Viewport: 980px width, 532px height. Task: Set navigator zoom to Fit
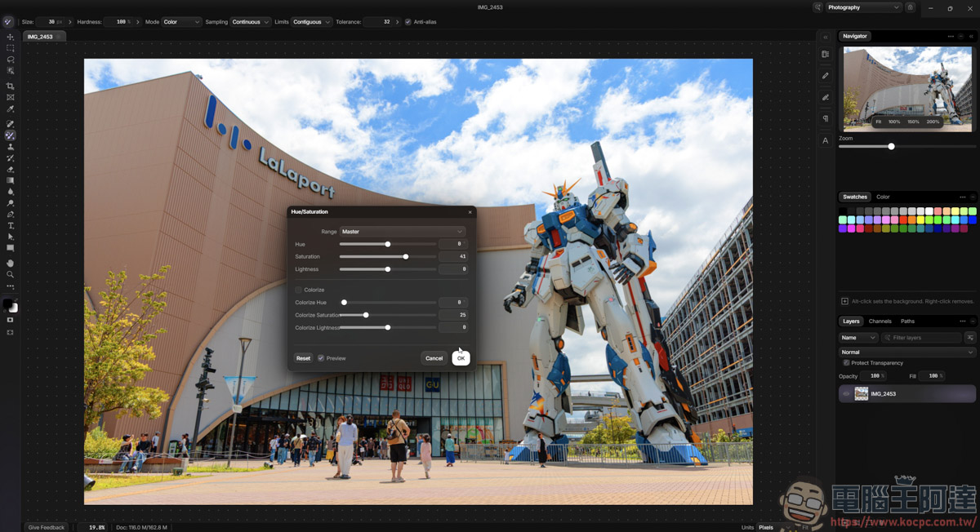pyautogui.click(x=879, y=122)
